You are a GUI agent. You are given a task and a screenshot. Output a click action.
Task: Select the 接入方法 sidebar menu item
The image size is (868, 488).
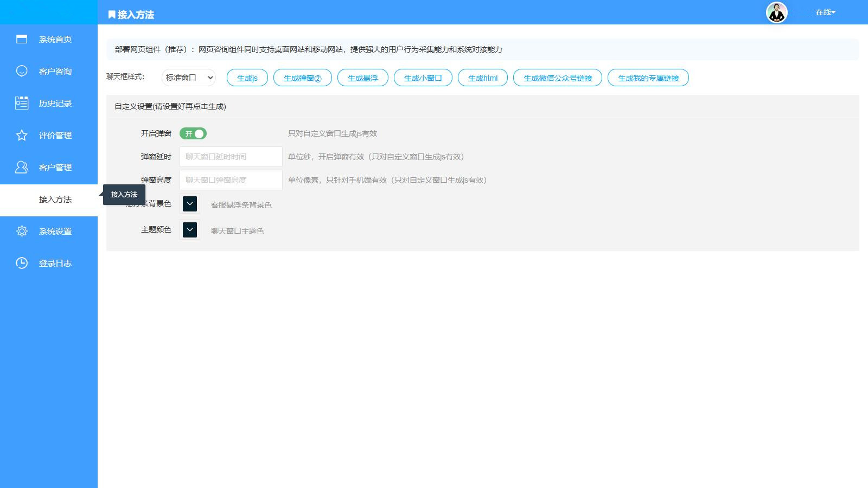coord(55,200)
